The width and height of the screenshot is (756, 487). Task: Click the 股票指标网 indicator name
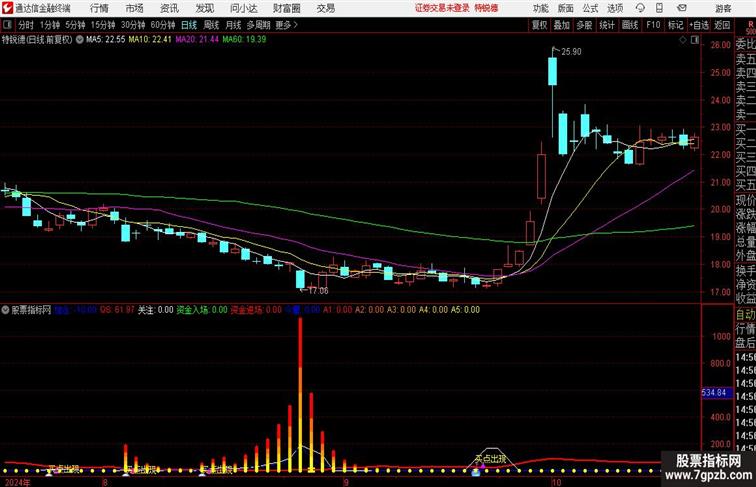tap(31, 310)
